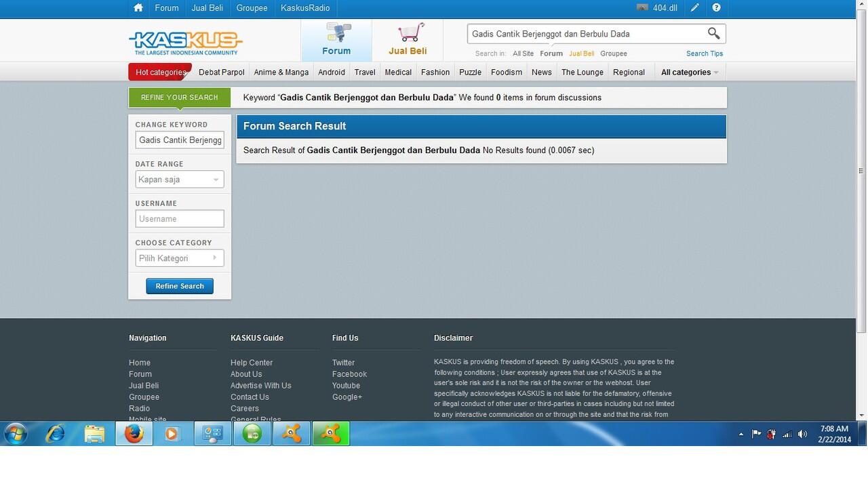Launch Internet Explorer from taskbar
Viewport: 868px width, 488px height.
[x=56, y=434]
